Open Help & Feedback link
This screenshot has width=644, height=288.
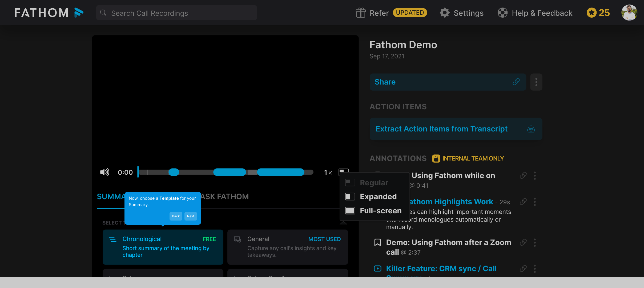(x=542, y=13)
